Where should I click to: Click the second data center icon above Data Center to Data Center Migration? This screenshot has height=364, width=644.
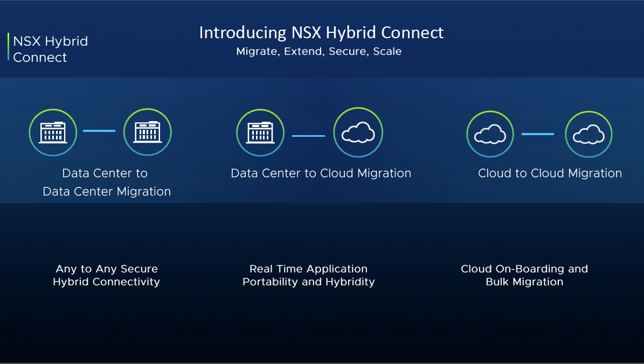coord(148,132)
